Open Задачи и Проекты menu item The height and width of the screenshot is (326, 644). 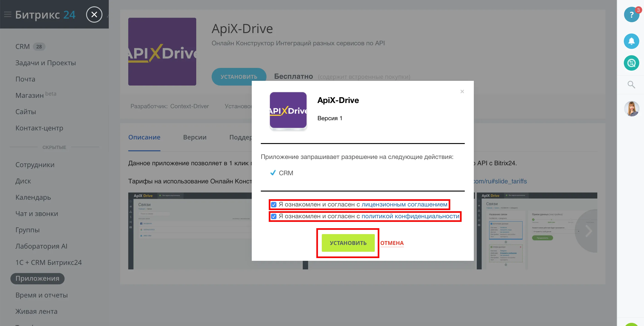tap(46, 63)
